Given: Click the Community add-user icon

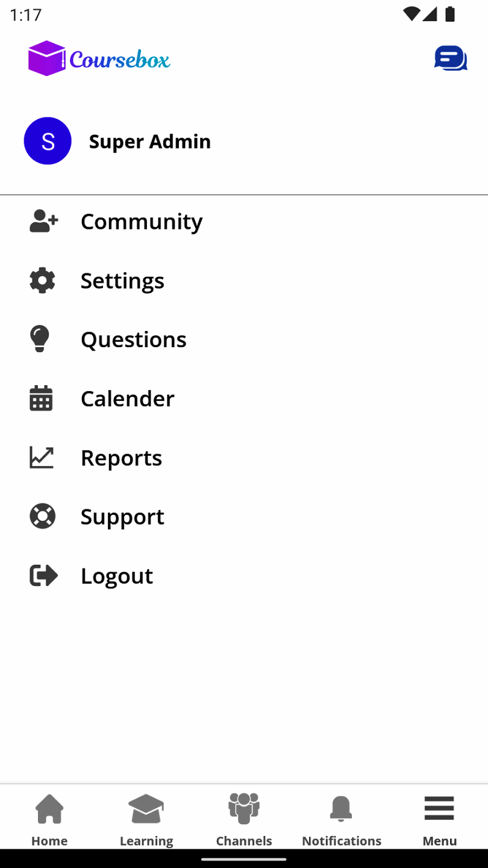Looking at the screenshot, I should [43, 221].
